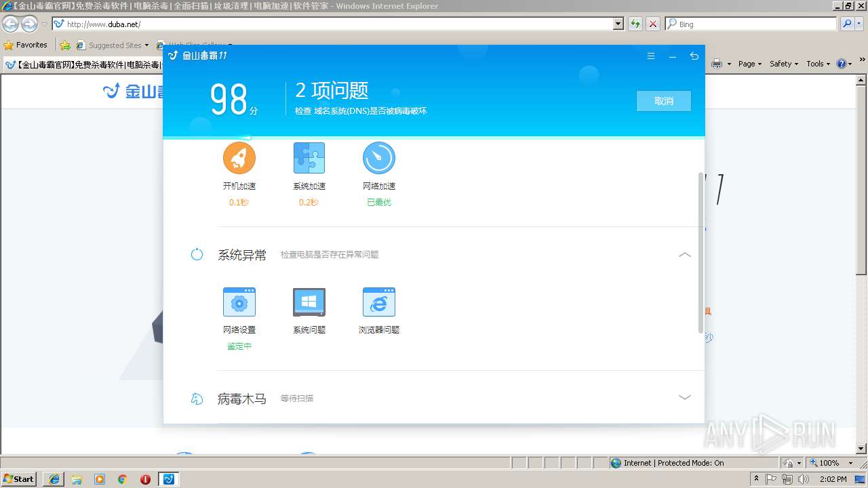Click the Action Center flag tray icon

(x=772, y=479)
